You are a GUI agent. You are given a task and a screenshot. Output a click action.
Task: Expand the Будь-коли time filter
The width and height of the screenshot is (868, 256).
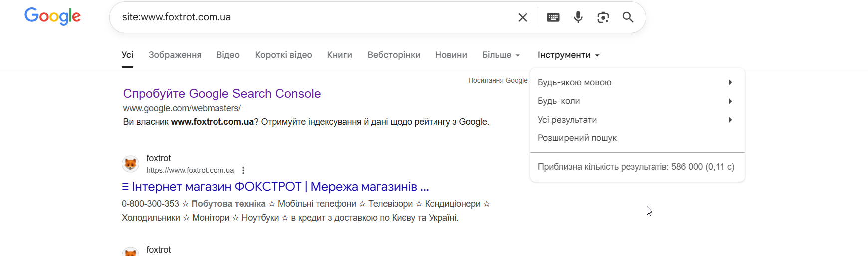(x=638, y=101)
